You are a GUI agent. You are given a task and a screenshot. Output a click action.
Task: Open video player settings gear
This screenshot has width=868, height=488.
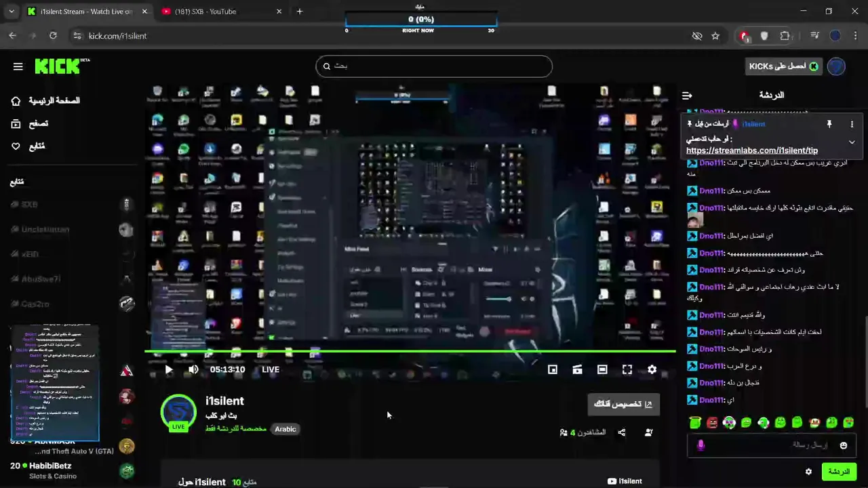click(652, 369)
